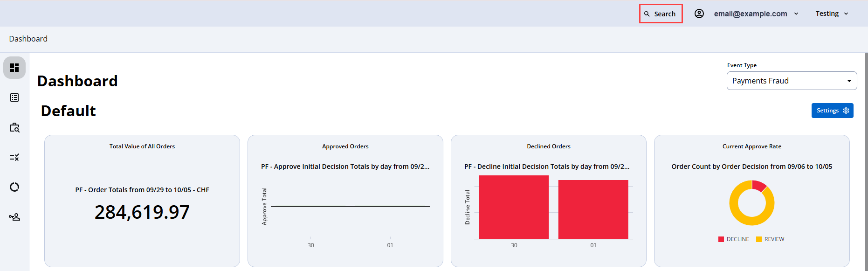868x271 pixels.
Task: Open the Settings button with gear
Action: 832,111
